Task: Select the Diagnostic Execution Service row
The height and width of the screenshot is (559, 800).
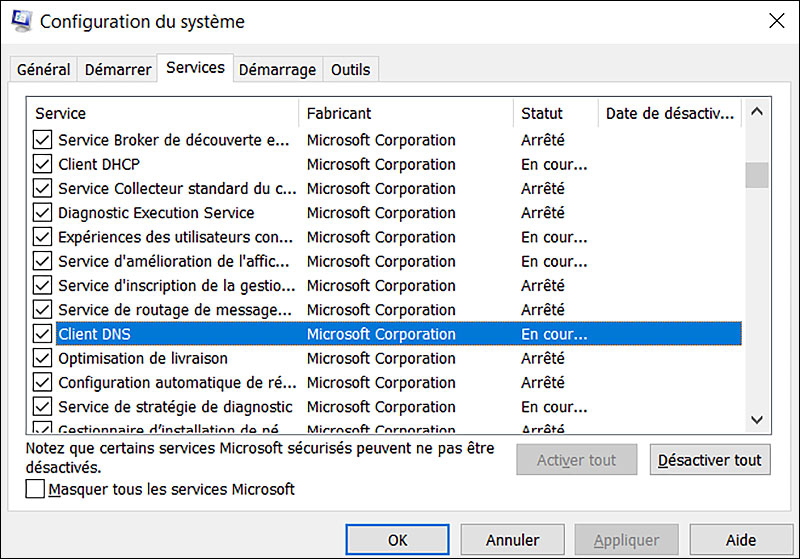Action: (387, 213)
